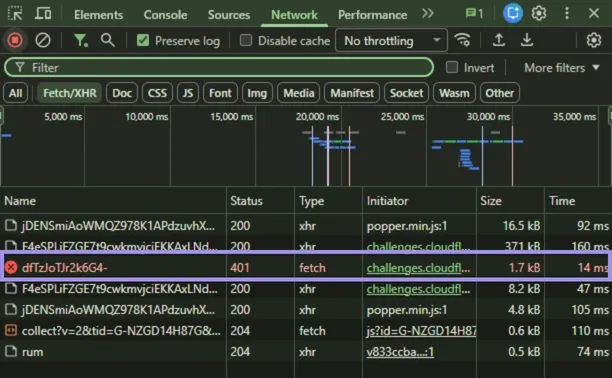Open the AI assistance icon
The width and height of the screenshot is (612, 378).
click(512, 14)
